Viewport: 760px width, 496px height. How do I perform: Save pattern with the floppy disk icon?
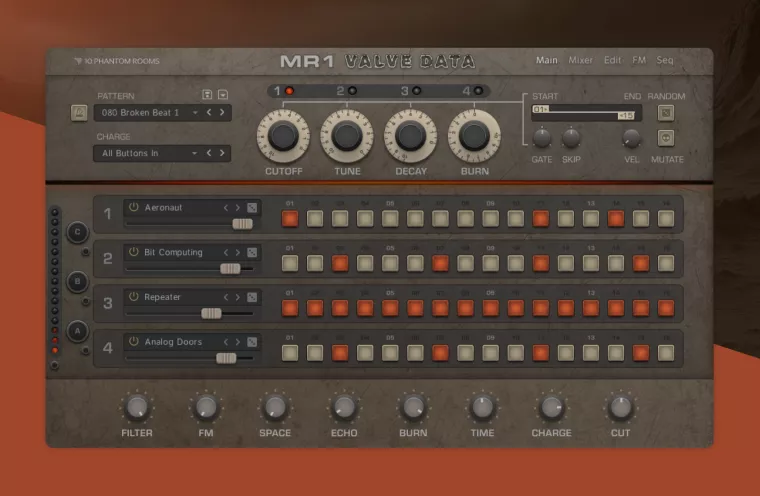point(207,95)
